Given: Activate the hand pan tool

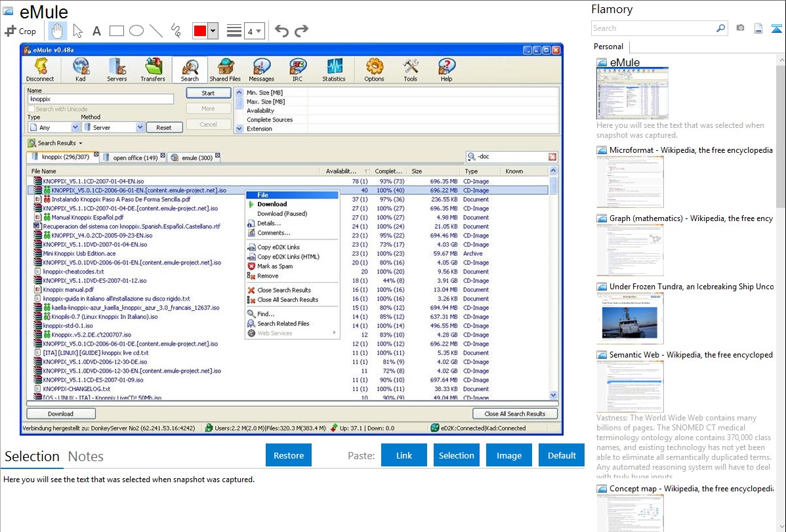Looking at the screenshot, I should pos(57,31).
